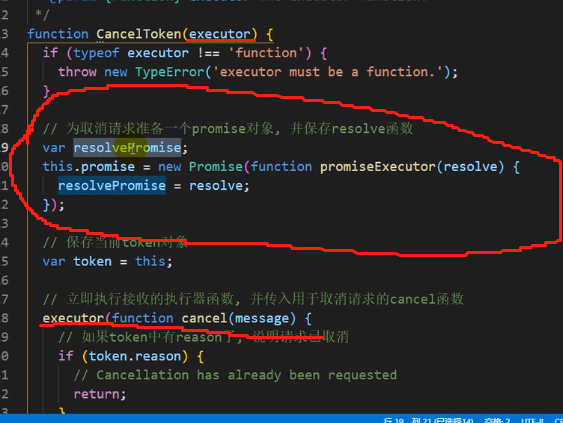Image resolution: width=563 pixels, height=423 pixels.
Task: Click highlighted resolvePromise in assignment line
Action: pos(112,186)
